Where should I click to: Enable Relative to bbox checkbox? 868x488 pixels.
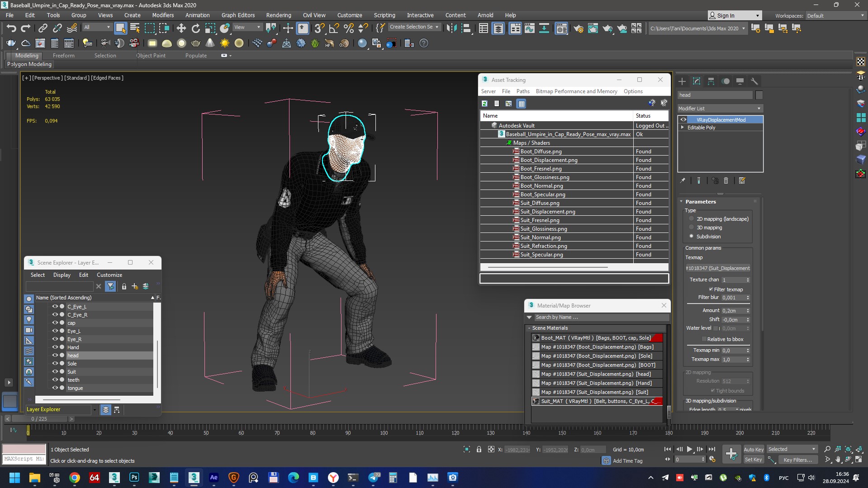704,339
